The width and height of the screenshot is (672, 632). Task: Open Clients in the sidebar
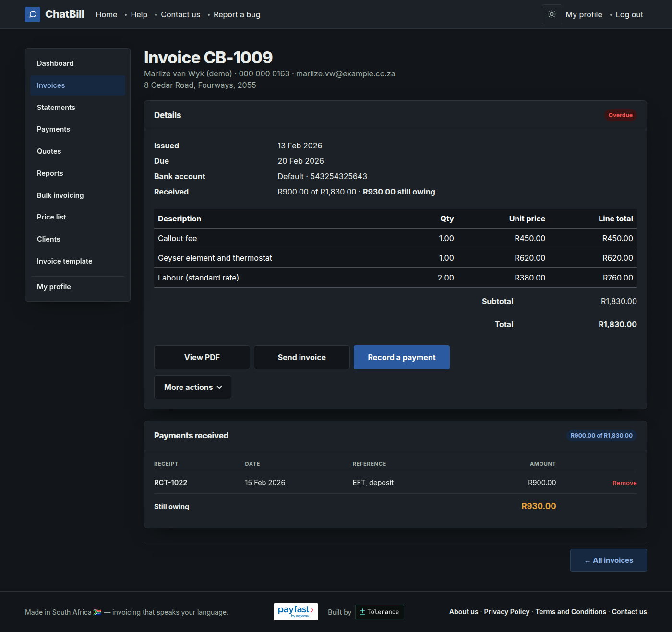point(78,239)
